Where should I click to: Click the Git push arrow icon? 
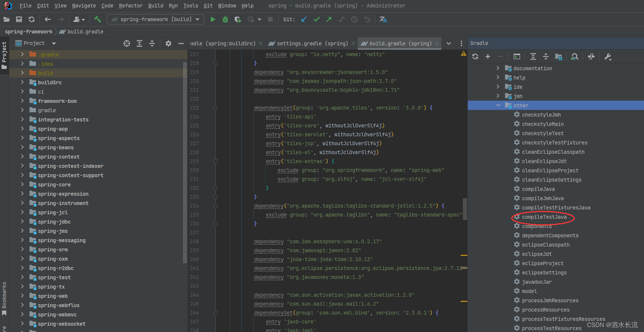point(329,19)
